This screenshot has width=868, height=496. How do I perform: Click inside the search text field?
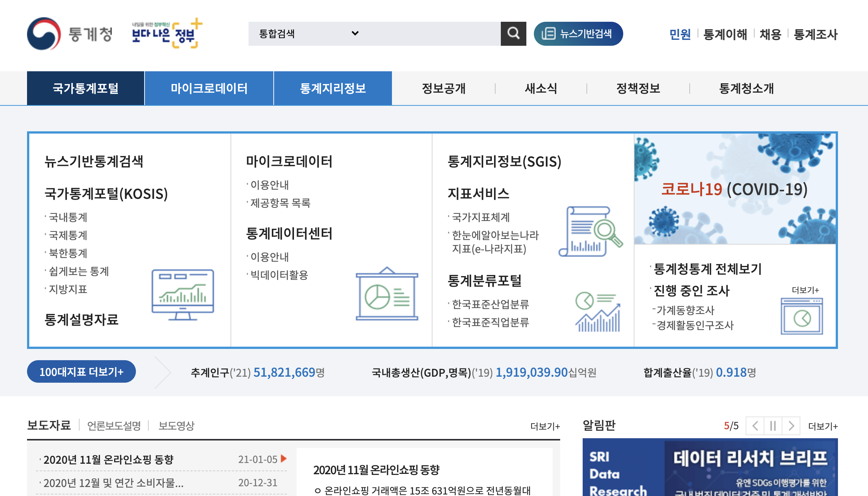click(x=432, y=34)
